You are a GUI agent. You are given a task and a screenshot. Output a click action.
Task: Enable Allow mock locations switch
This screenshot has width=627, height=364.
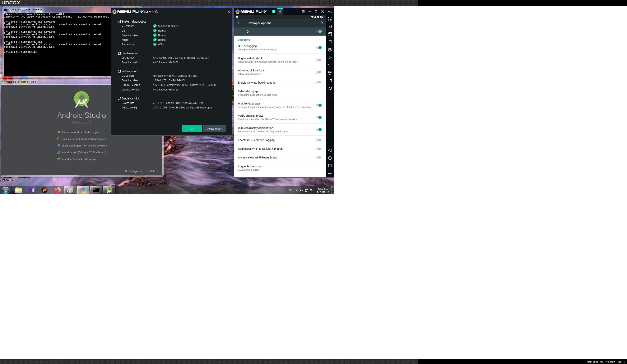318,72
